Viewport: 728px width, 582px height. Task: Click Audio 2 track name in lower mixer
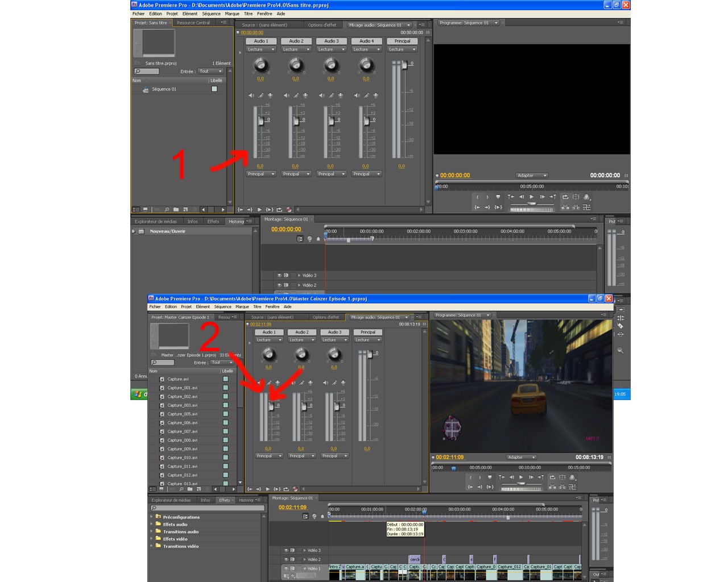pyautogui.click(x=302, y=332)
